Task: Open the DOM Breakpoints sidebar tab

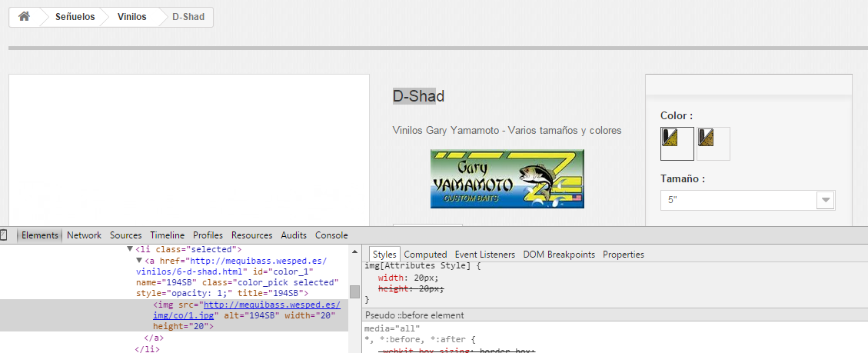Action: click(x=559, y=255)
